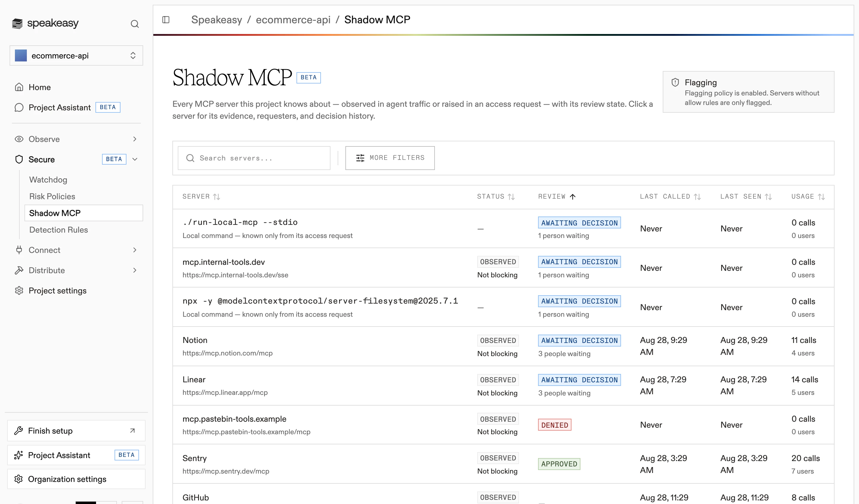The width and height of the screenshot is (859, 504).
Task: Click the Connect plug icon
Action: [19, 250]
